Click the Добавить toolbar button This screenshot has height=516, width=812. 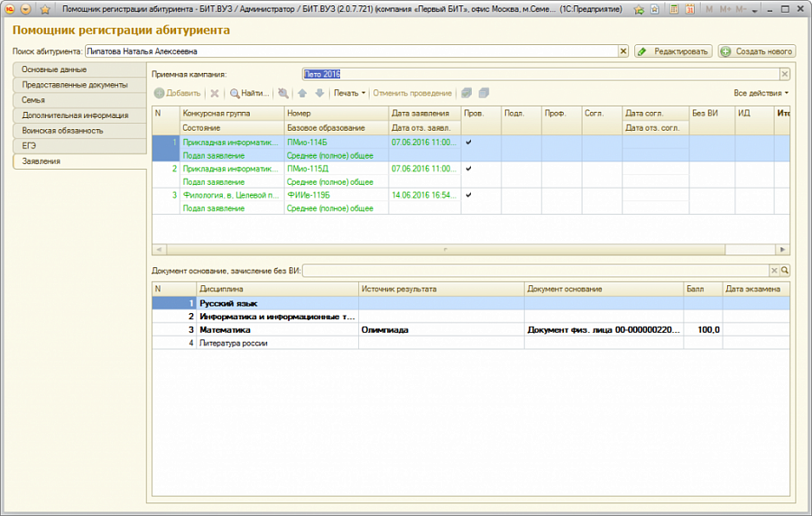click(177, 93)
